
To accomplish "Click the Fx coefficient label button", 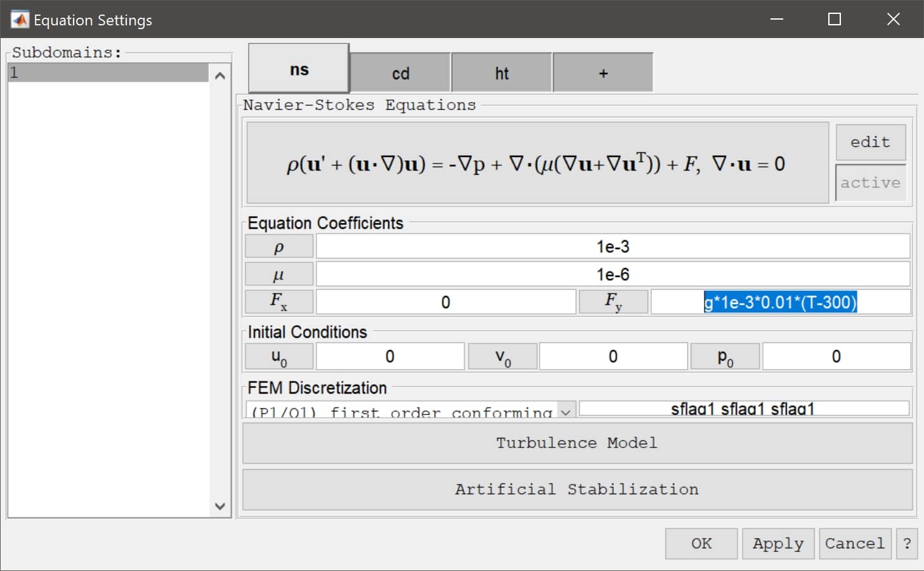I will click(x=279, y=302).
